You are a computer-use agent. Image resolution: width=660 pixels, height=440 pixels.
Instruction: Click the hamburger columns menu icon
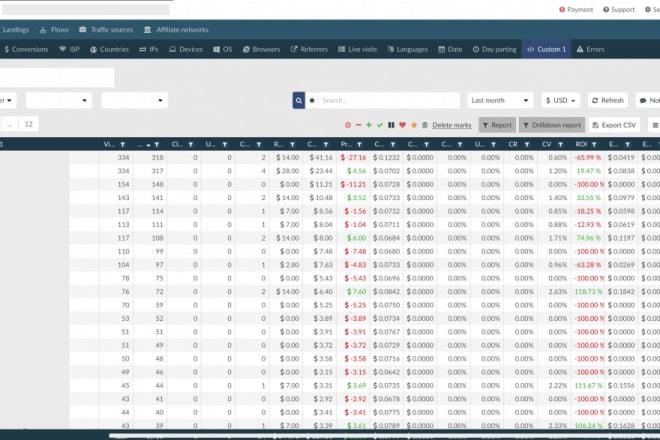(655, 125)
